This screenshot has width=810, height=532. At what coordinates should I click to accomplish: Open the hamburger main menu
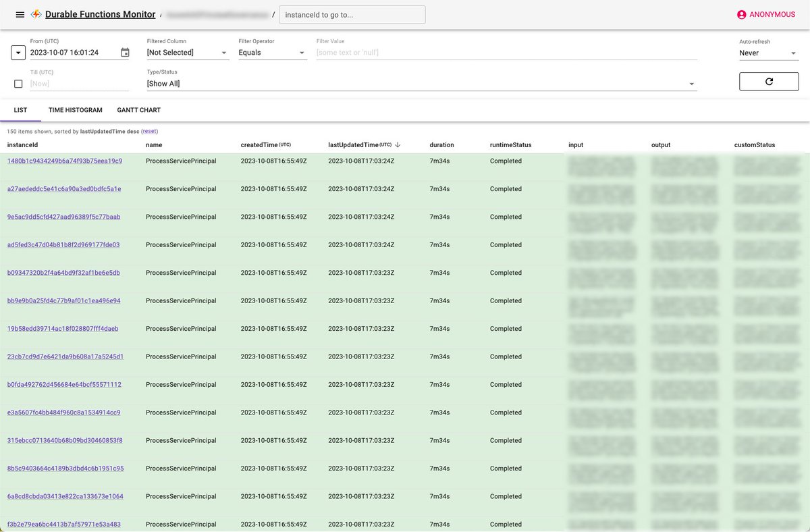coord(20,14)
